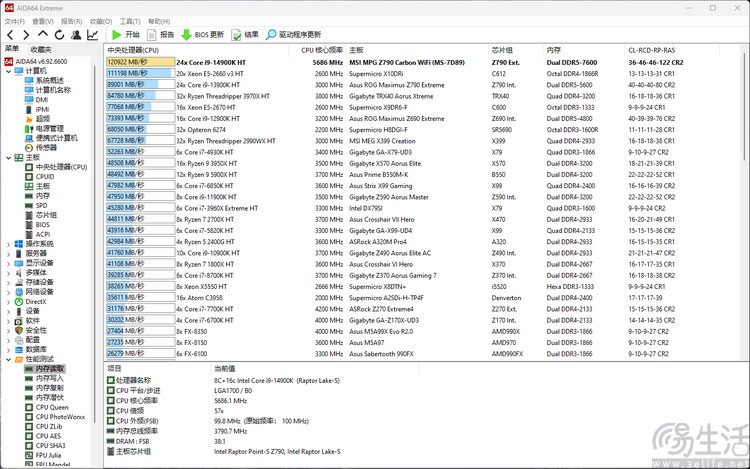Open the 传感器 sensor item
Viewport: 750px width, 469px height.
coord(41,147)
